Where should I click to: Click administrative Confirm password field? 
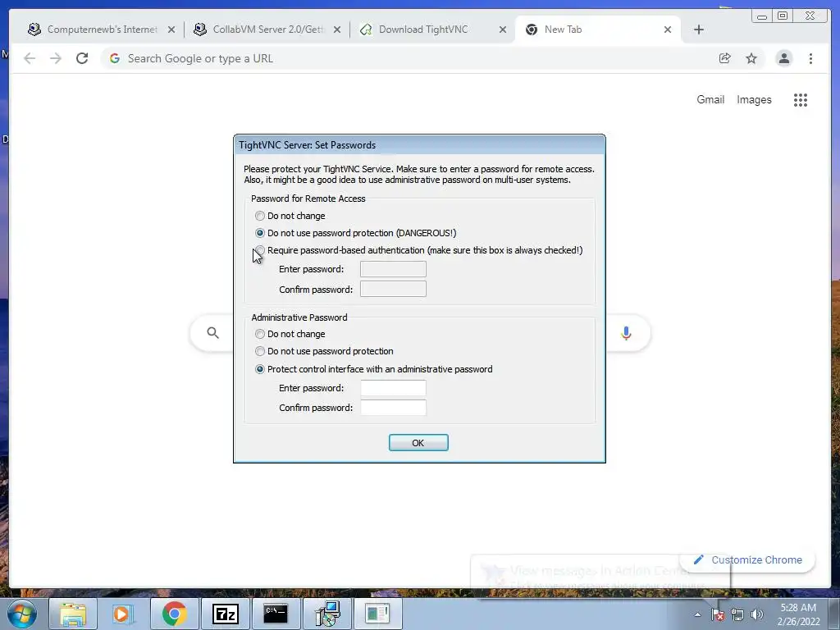(393, 408)
